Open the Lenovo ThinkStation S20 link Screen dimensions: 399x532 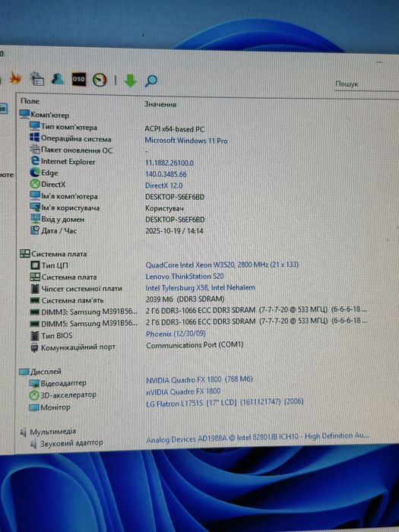(x=185, y=276)
